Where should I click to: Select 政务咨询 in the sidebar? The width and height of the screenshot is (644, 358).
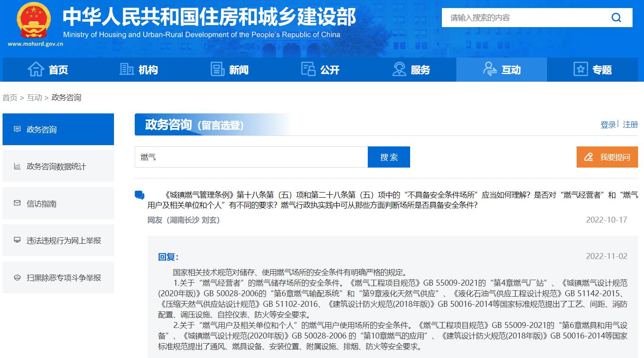pos(58,129)
